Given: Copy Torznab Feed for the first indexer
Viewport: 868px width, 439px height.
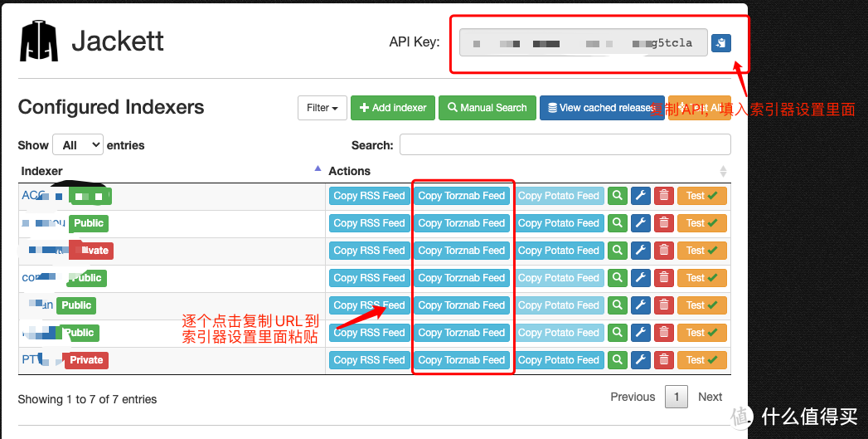Looking at the screenshot, I should pyautogui.click(x=461, y=196).
